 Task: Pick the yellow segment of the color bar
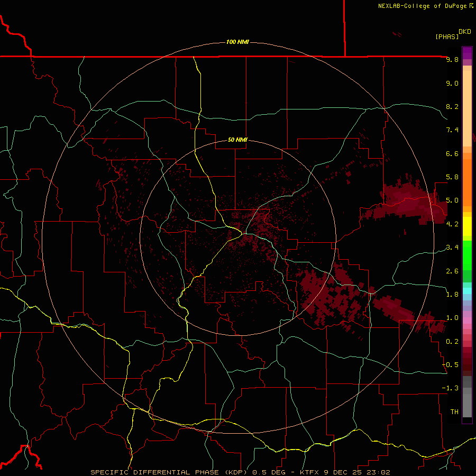click(467, 226)
